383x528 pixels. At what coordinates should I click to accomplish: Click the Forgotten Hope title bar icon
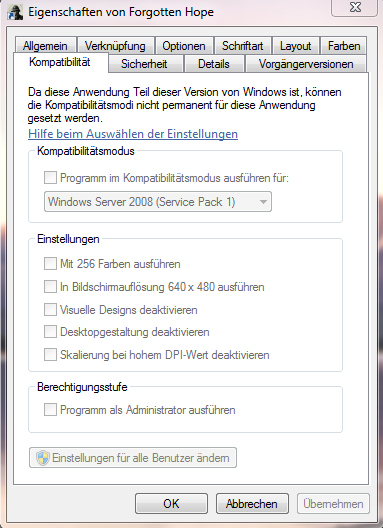(15, 12)
